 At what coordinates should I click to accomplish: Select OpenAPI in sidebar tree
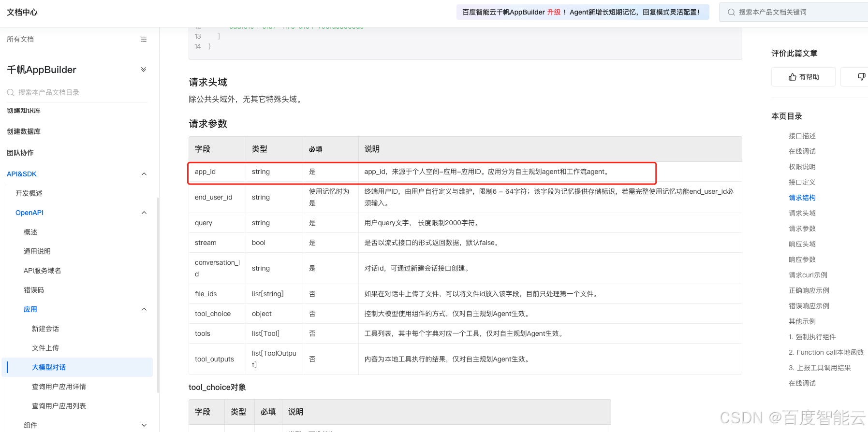pos(29,213)
